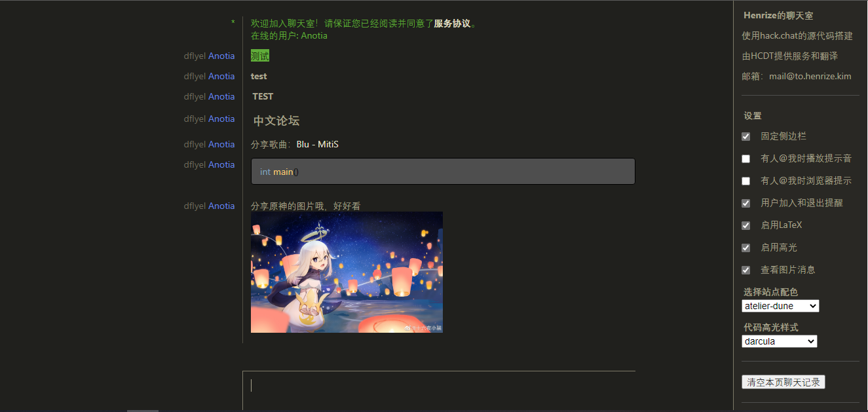Click the int main() code block
This screenshot has height=412, width=868.
(443, 172)
